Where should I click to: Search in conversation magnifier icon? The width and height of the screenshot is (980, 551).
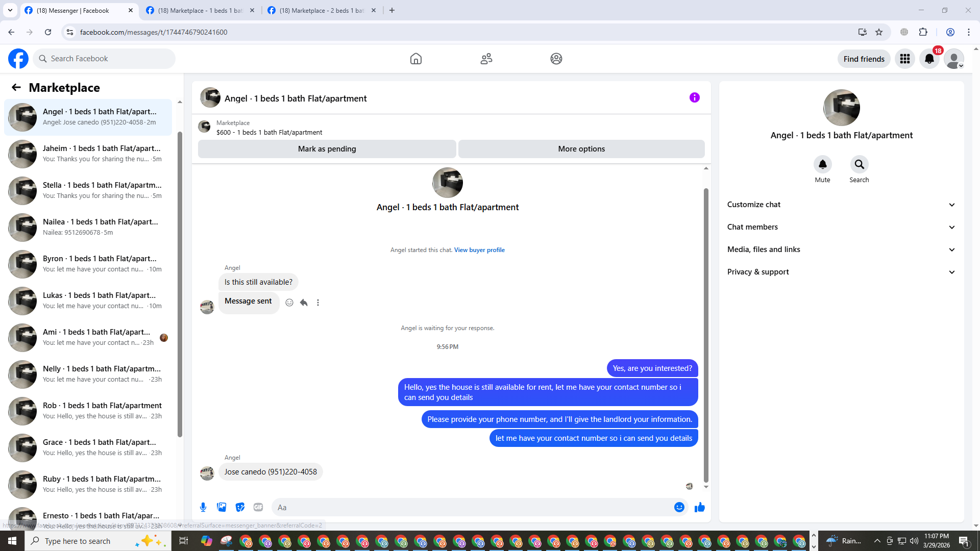pyautogui.click(x=860, y=164)
